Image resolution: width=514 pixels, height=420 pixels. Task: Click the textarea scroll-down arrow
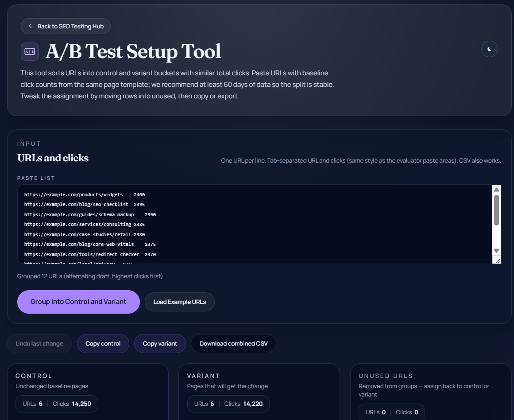(496, 251)
